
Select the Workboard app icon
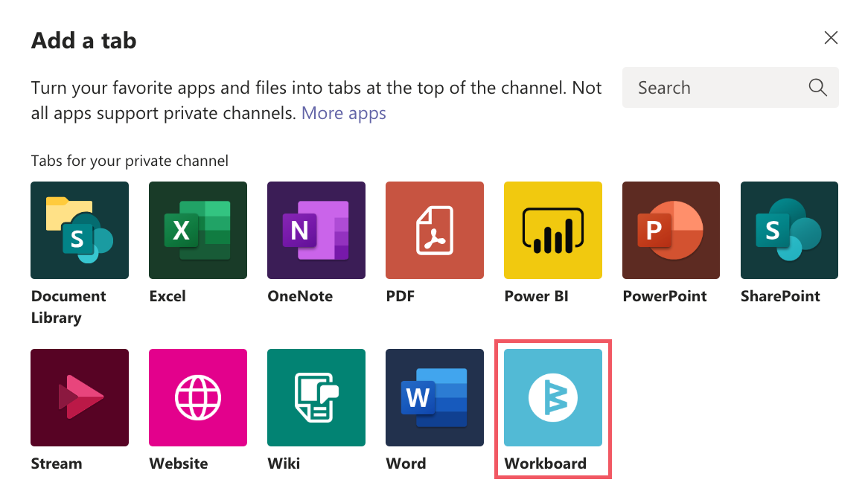pyautogui.click(x=553, y=398)
